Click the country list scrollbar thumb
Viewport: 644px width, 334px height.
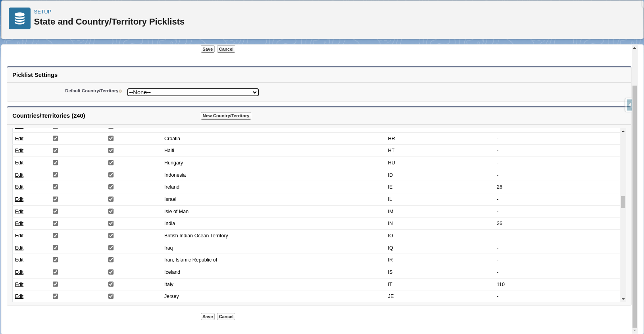(x=623, y=202)
